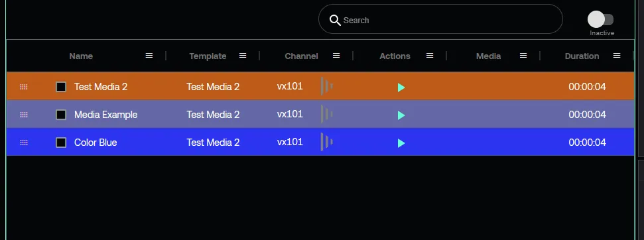Image resolution: width=644 pixels, height=240 pixels.
Task: Grab the drag handle of Test Media 2 row
Action: [24, 87]
